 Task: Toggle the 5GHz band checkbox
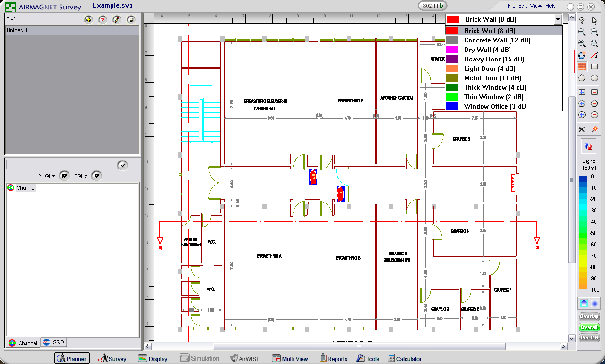pyautogui.click(x=96, y=176)
